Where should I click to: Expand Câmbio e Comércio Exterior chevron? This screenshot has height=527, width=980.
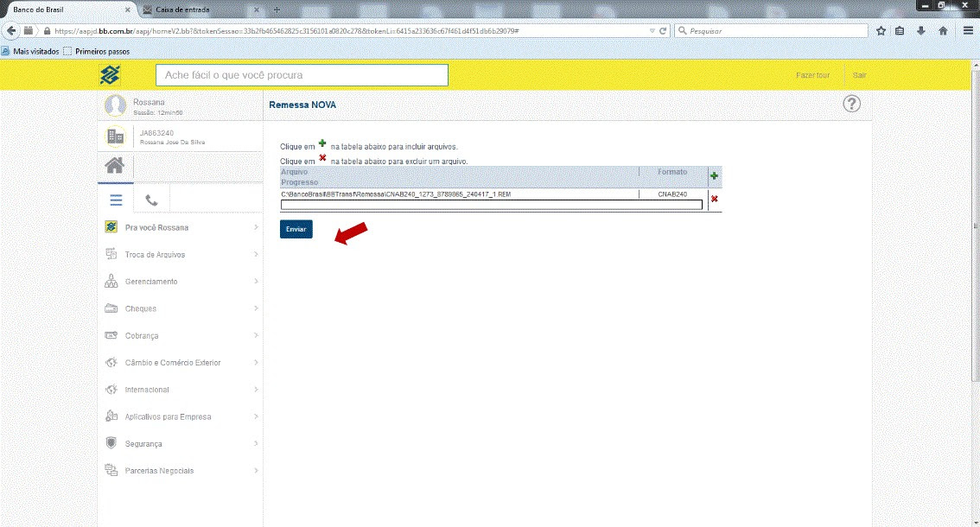[x=256, y=362]
